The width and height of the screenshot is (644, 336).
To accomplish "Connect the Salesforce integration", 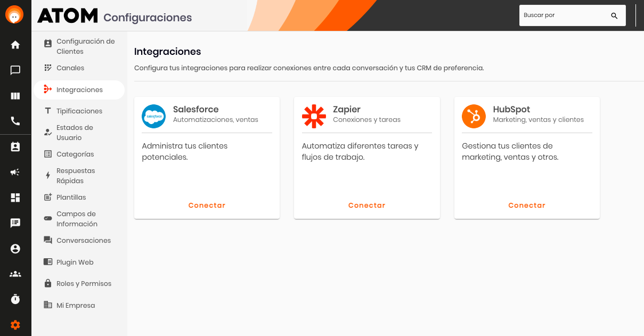I will tap(207, 206).
